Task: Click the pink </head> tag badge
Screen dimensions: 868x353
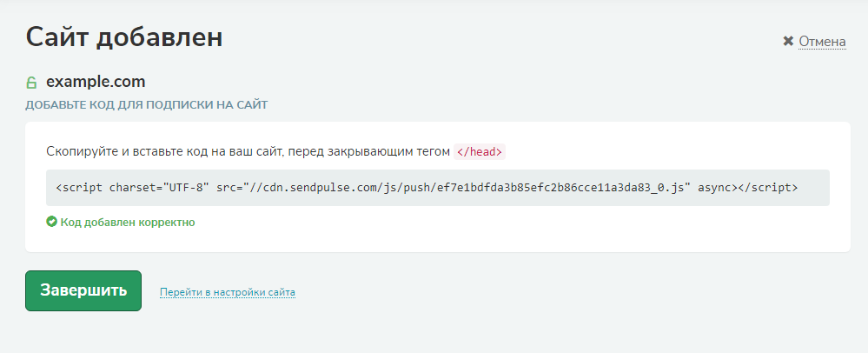Action: click(480, 152)
